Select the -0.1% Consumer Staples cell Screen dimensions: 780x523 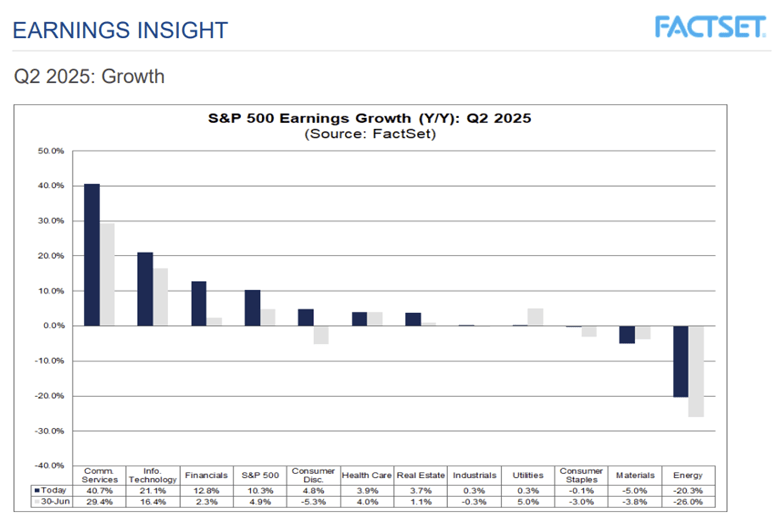581,491
